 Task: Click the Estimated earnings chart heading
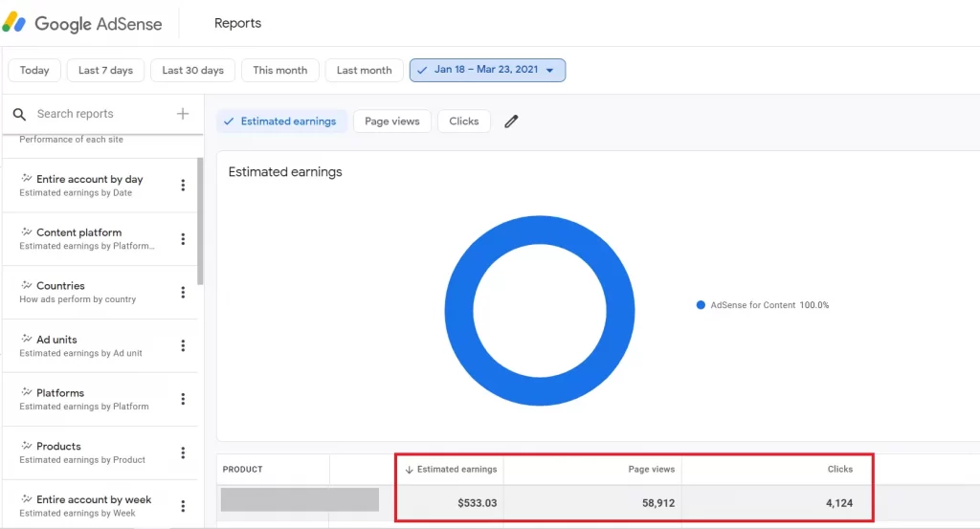285,172
